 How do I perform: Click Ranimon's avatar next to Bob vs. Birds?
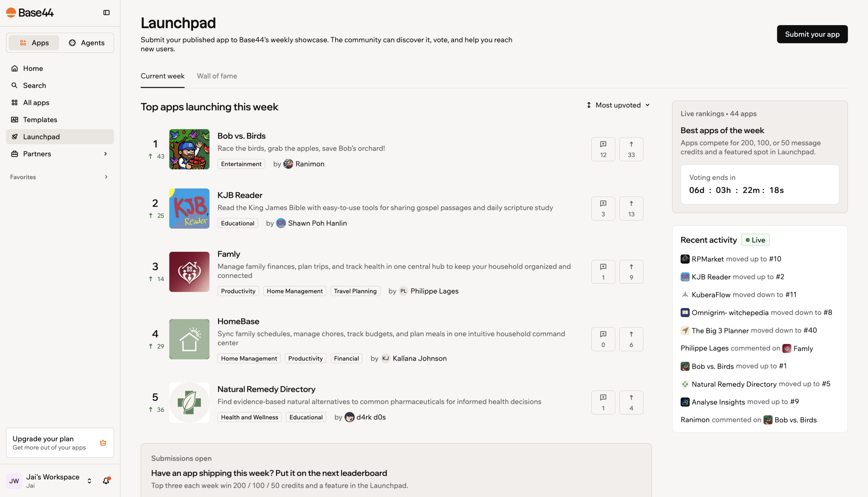pyautogui.click(x=288, y=164)
